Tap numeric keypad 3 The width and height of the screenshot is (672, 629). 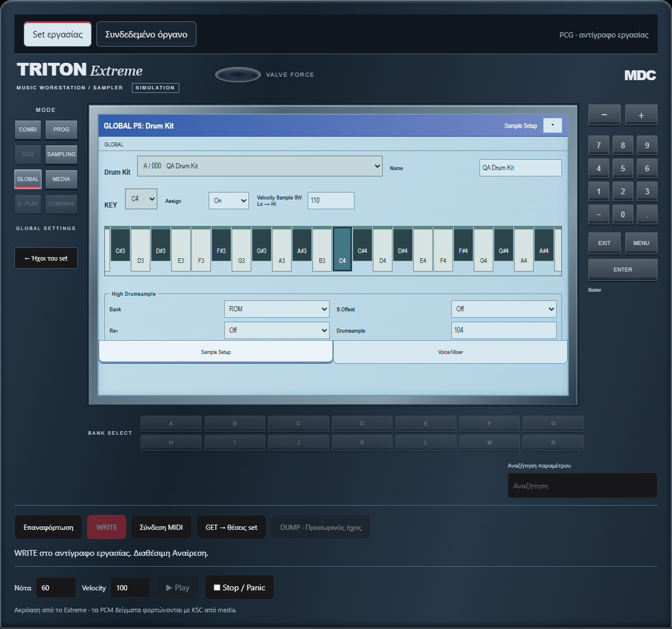point(647,191)
